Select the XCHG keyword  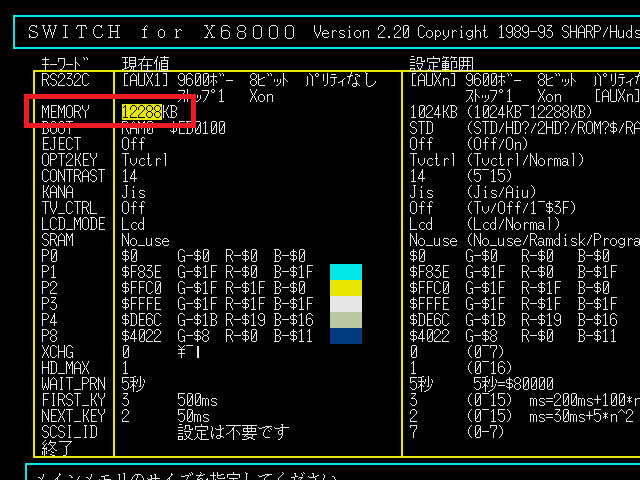[57, 352]
